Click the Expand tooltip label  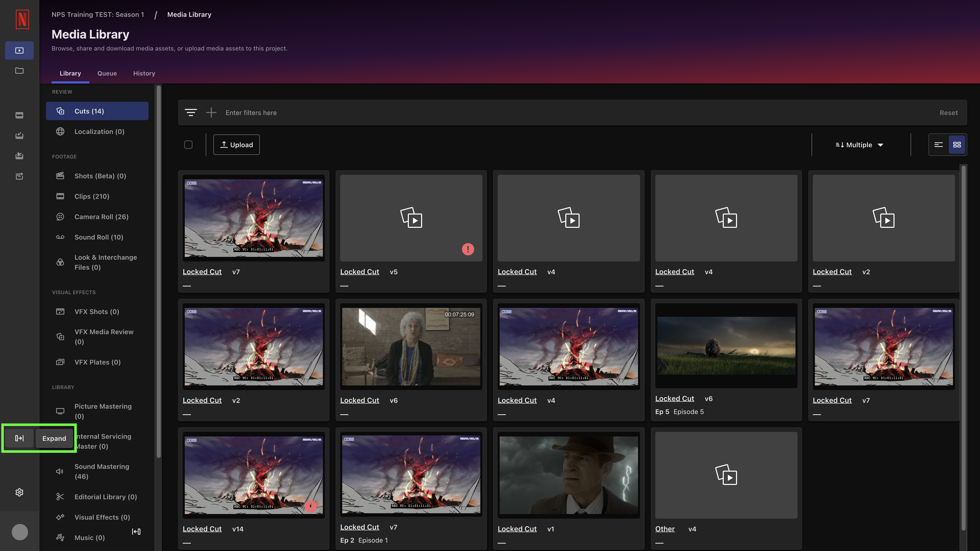click(x=54, y=439)
